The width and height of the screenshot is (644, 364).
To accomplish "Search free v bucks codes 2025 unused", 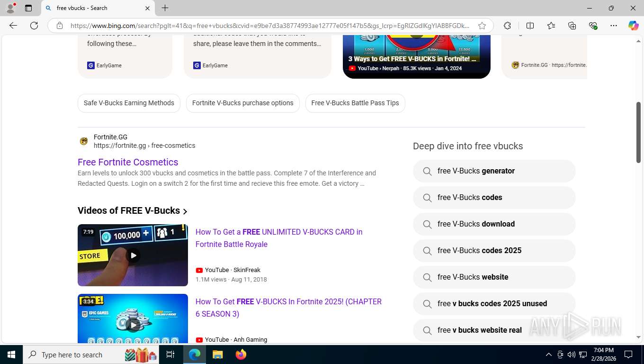I will [494, 304].
